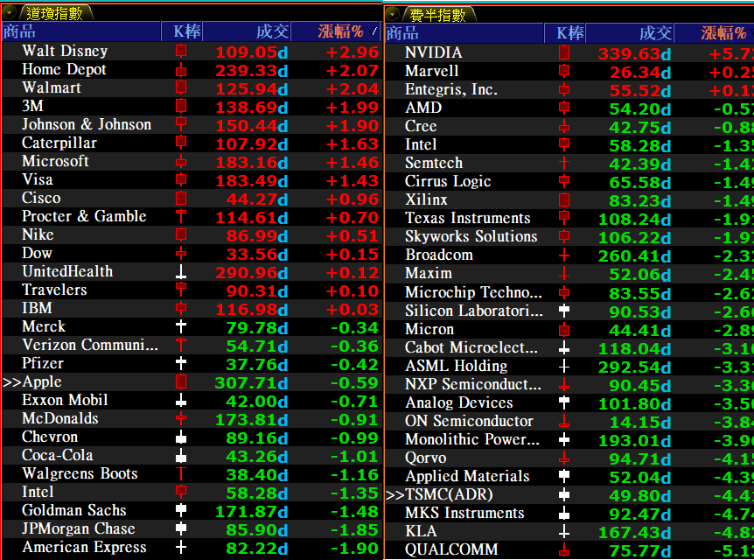Click the AMD candlestick icon
This screenshot has height=560, width=754.
click(x=564, y=108)
